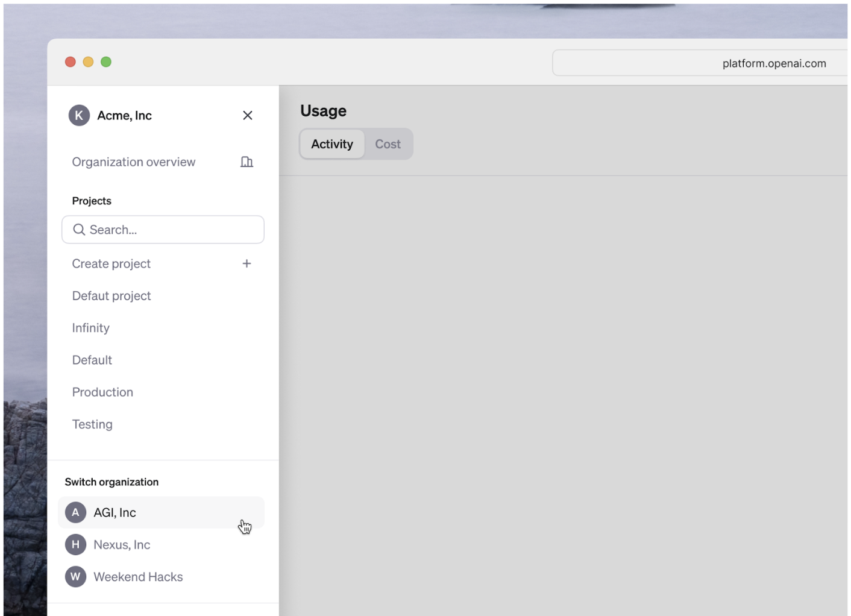This screenshot has height=616, width=851.
Task: Focus the Projects search field
Action: tap(163, 230)
